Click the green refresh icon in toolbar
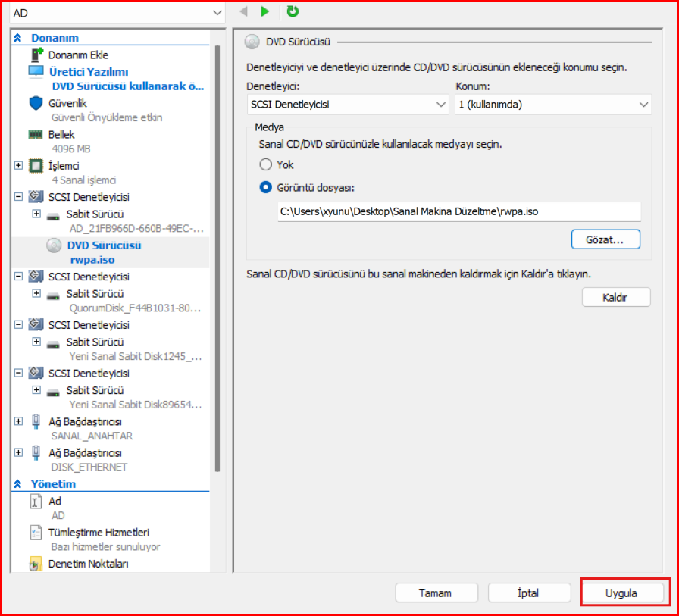Image resolution: width=679 pixels, height=616 pixels. point(293,11)
